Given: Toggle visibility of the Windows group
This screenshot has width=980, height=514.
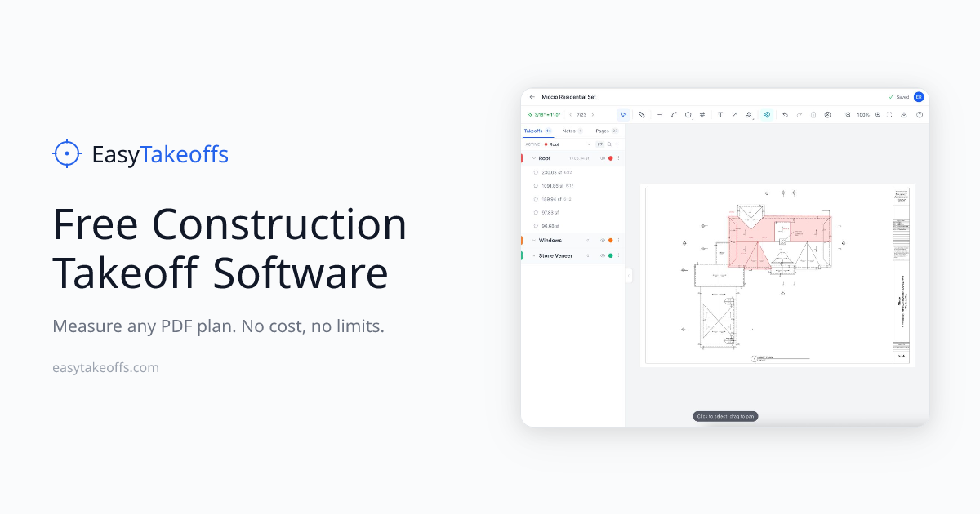Looking at the screenshot, I should tap(603, 241).
